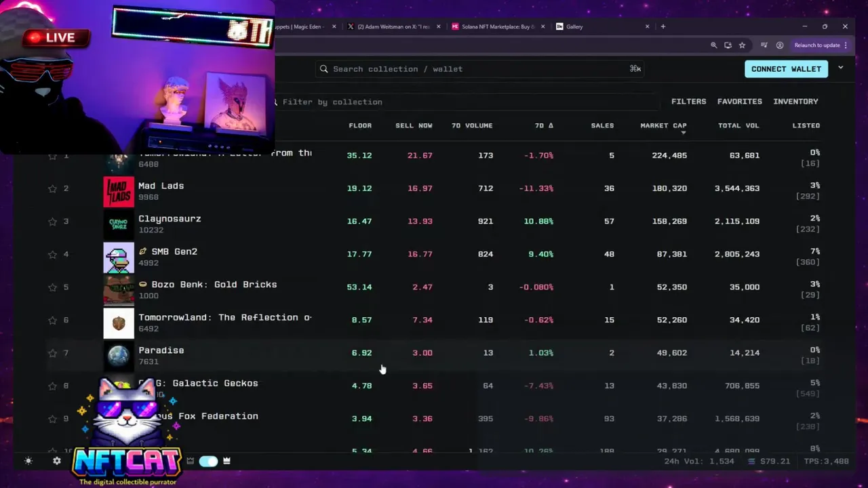Click the Connect Wallet button
This screenshot has width=868, height=488.
click(786, 69)
